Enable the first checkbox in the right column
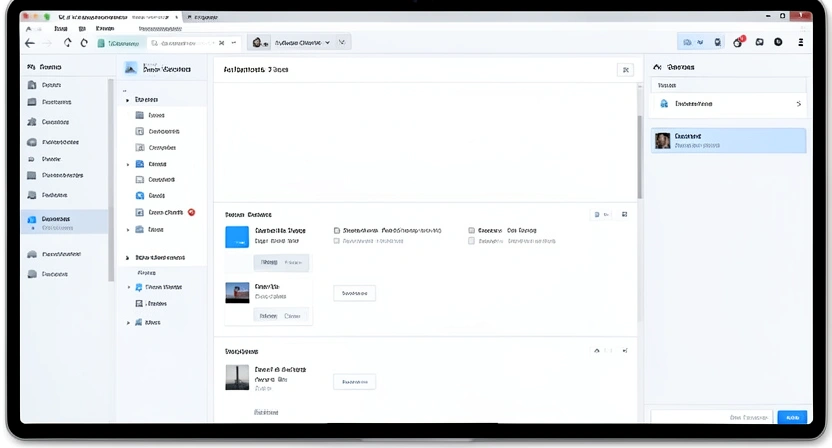The width and height of the screenshot is (832, 448). [x=472, y=230]
